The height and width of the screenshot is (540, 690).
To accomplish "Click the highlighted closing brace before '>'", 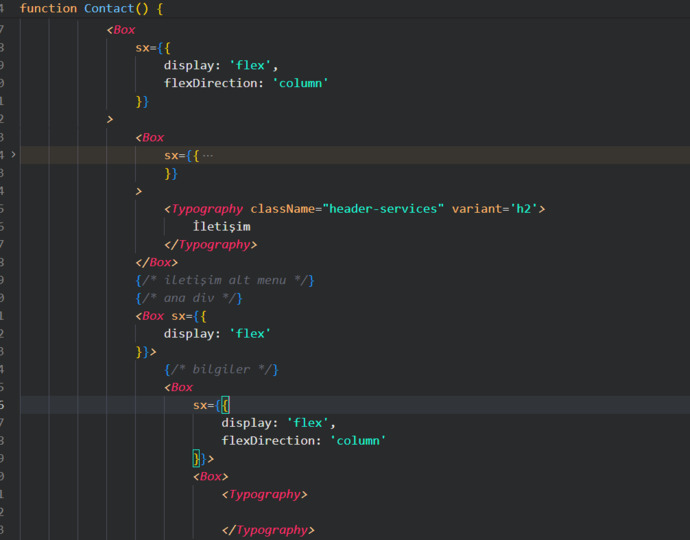I will (196, 459).
